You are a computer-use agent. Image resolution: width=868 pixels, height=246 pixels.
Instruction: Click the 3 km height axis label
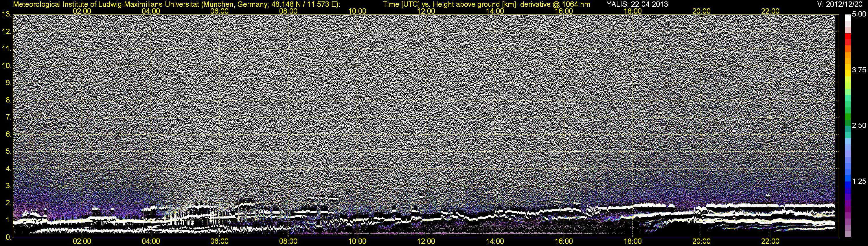tap(8, 186)
